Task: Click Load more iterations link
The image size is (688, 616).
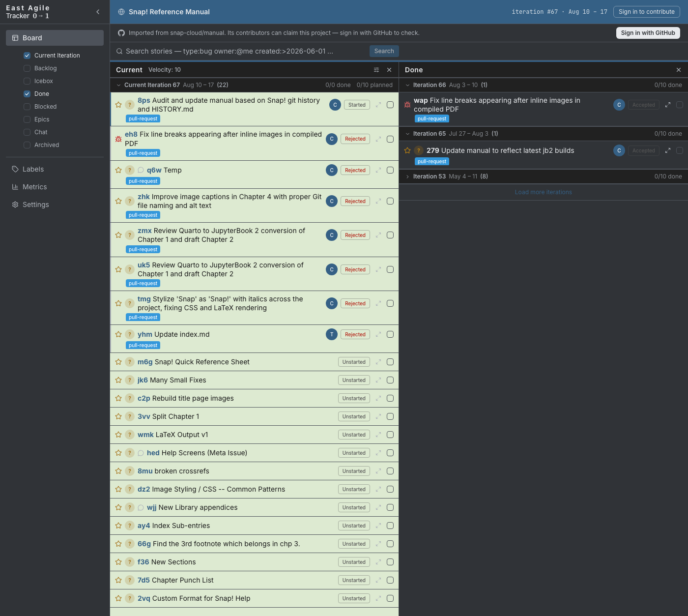Action: [544, 192]
